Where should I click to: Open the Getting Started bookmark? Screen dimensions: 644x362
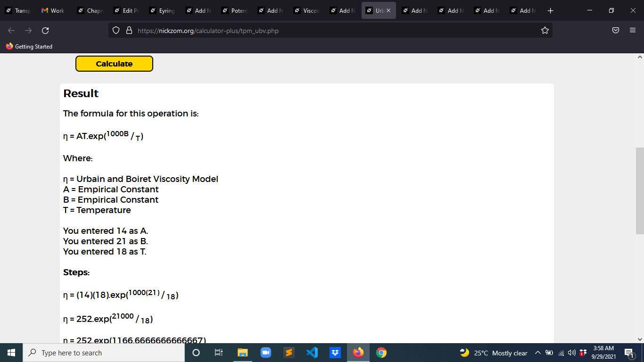29,47
